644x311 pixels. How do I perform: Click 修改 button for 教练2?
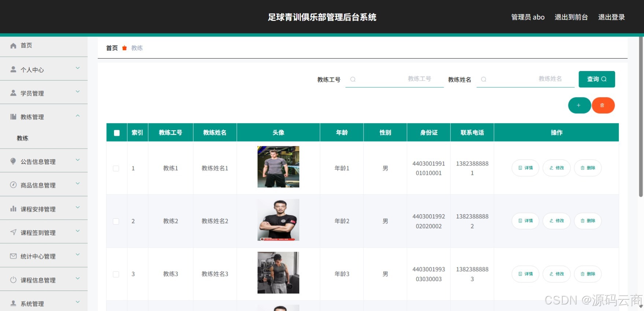tap(556, 221)
